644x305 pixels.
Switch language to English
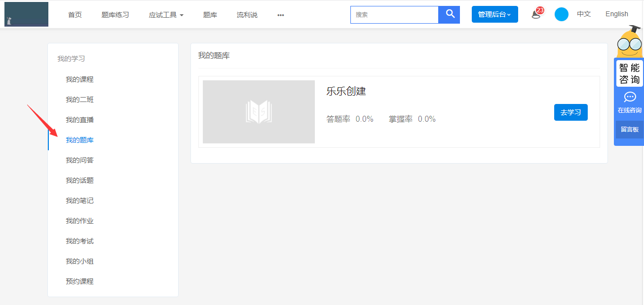point(616,14)
